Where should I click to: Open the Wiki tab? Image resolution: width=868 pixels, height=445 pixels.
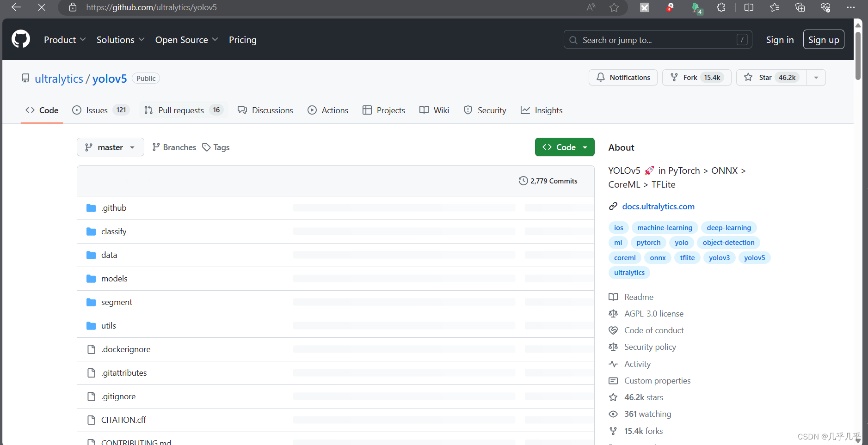(x=434, y=110)
